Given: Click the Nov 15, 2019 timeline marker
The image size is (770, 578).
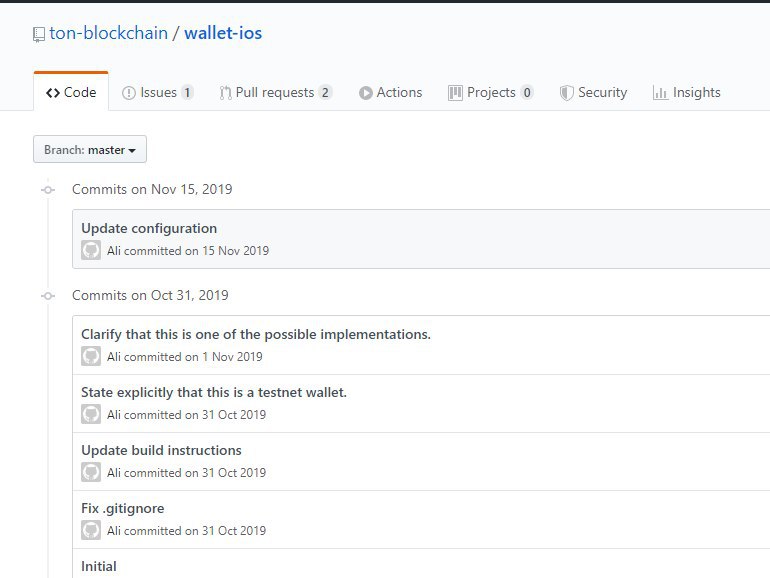Looking at the screenshot, I should coord(48,190).
